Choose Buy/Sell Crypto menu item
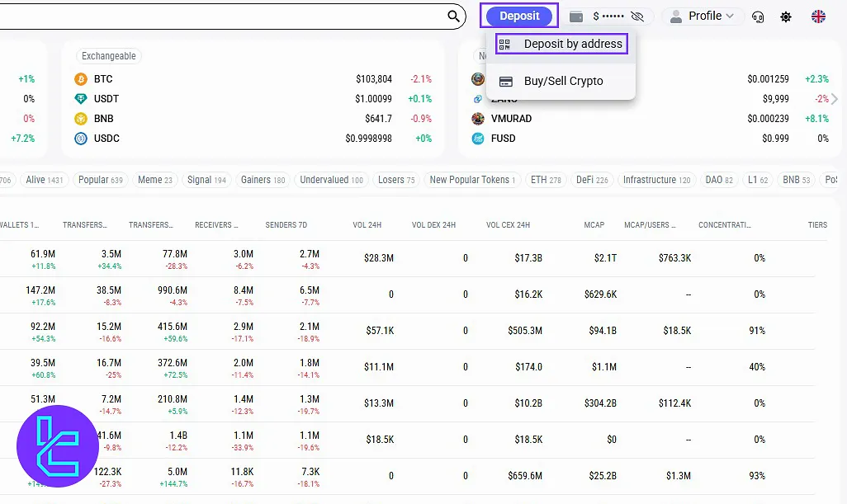The image size is (847, 504). click(x=563, y=81)
